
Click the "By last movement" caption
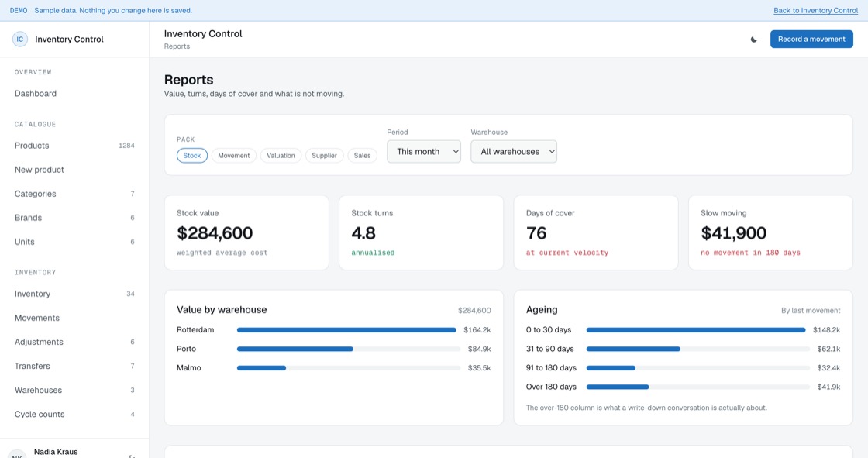[811, 311]
